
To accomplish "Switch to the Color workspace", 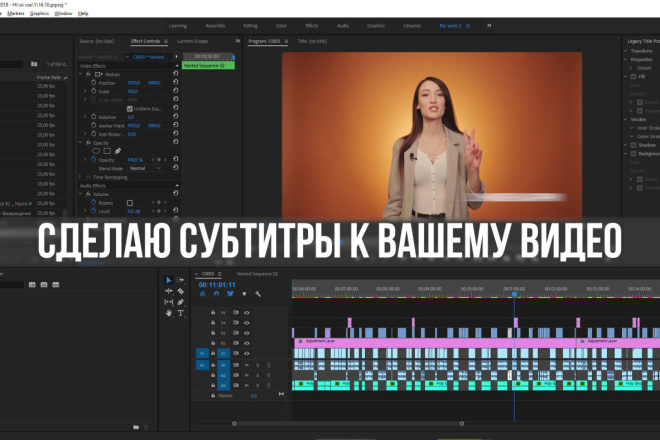I will click(x=281, y=26).
